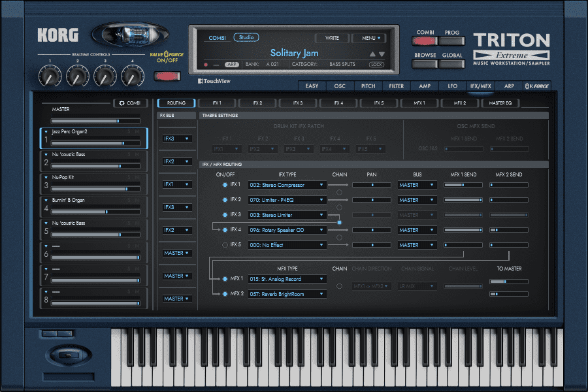Viewport: 588px width, 392px height.
Task: Switch to the EASY tab
Action: 312,86
